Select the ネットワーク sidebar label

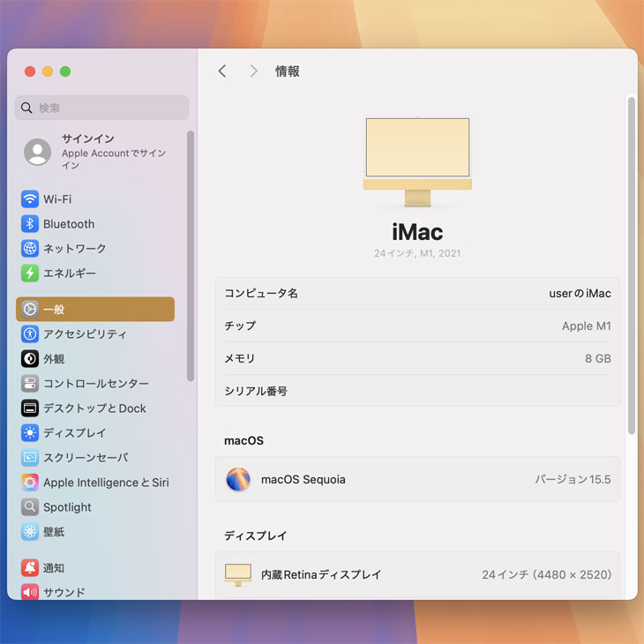(75, 249)
